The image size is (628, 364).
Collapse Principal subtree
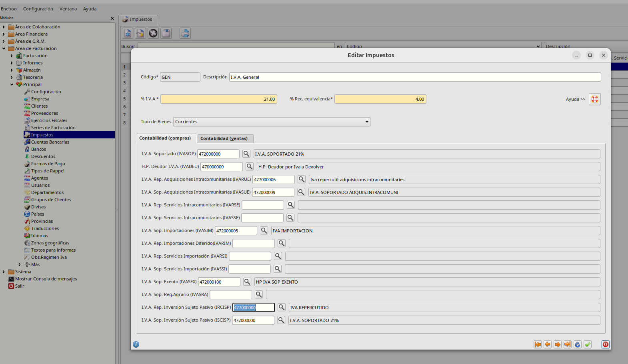coord(12,84)
